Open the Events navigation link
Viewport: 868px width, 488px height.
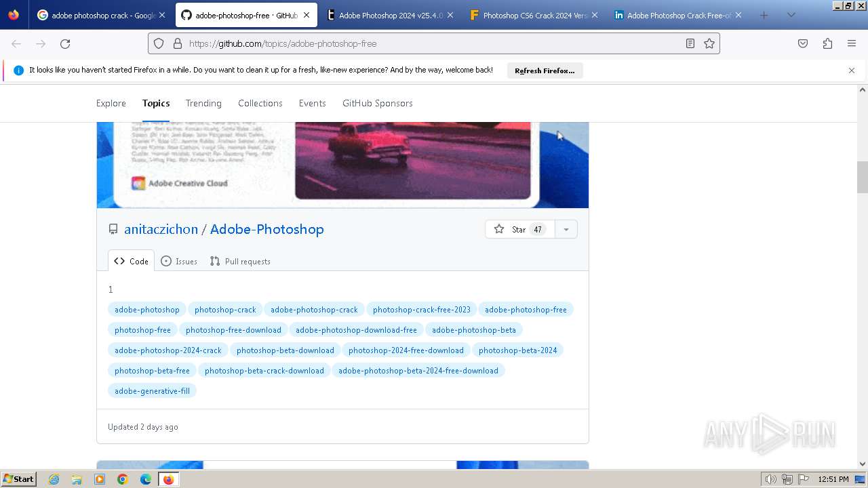pos(313,103)
